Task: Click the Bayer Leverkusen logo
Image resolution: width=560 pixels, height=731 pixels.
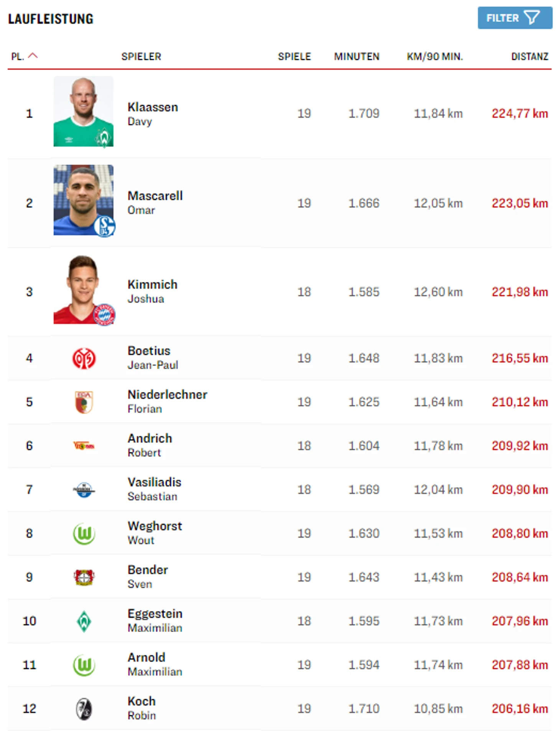Action: point(84,577)
